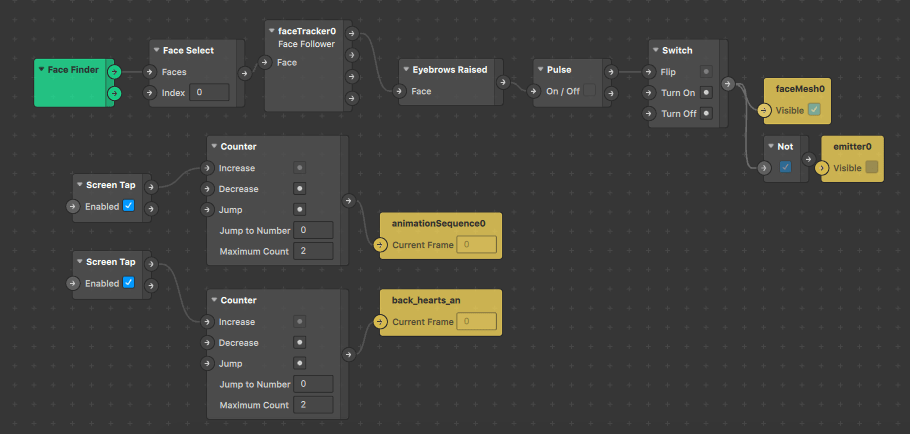The height and width of the screenshot is (434, 910).
Task: Click animationSequence0 Current Frame input port
Action: pos(380,244)
